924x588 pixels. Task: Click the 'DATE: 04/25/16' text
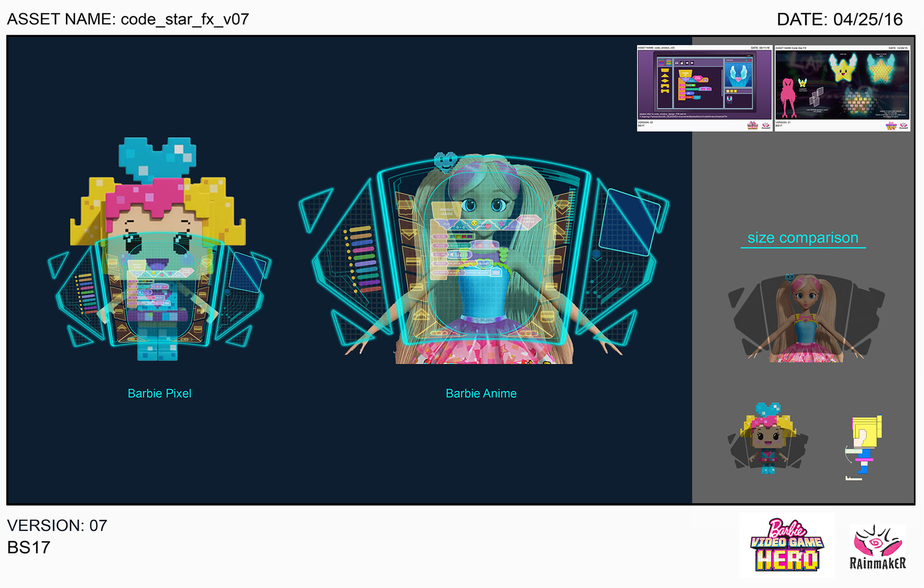click(x=840, y=19)
